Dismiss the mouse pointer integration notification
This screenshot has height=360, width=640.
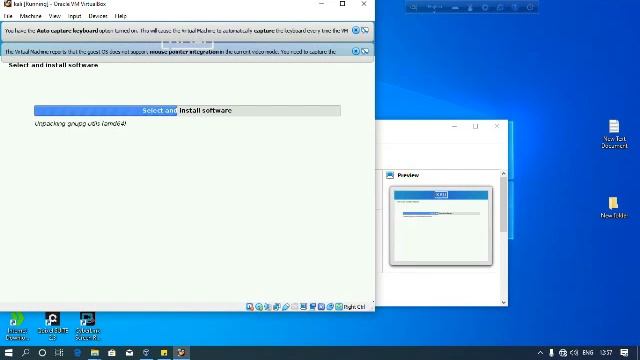(356, 51)
